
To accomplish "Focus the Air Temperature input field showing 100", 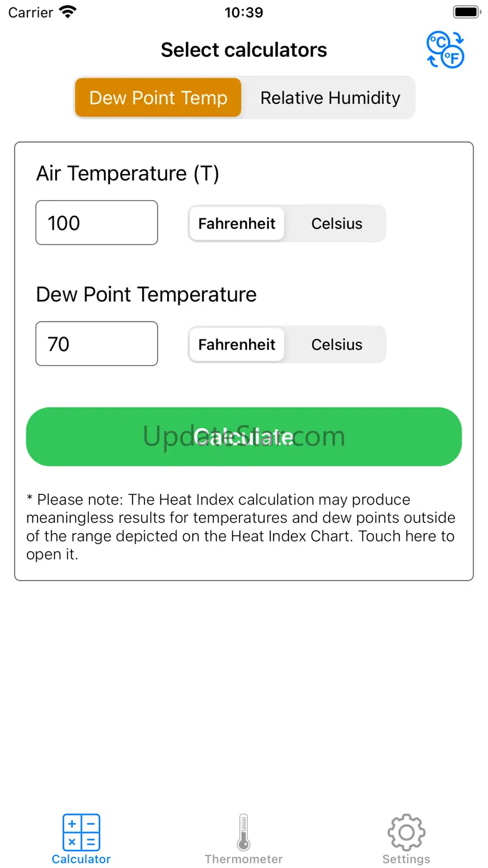I will [96, 223].
